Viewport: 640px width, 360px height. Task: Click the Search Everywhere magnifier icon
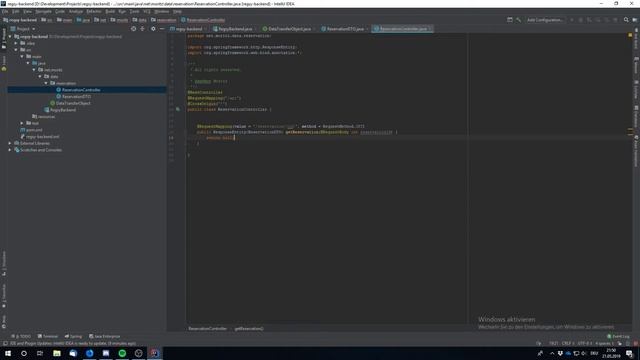point(626,20)
